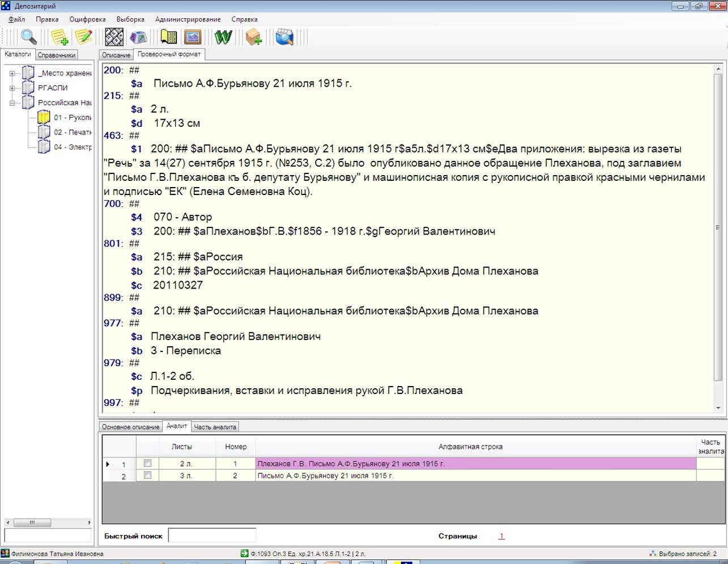Click the magnifying glass search icon

pyautogui.click(x=28, y=37)
